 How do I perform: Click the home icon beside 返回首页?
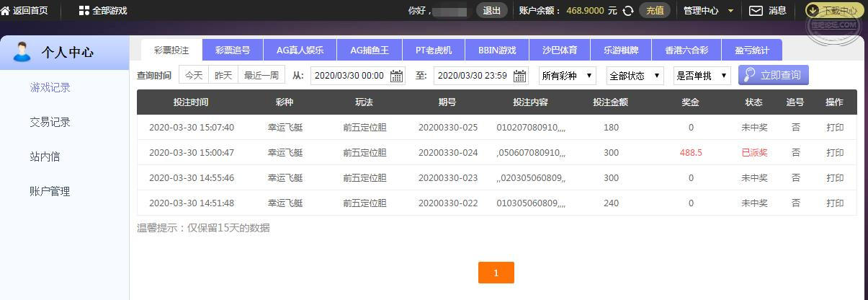click(x=6, y=11)
